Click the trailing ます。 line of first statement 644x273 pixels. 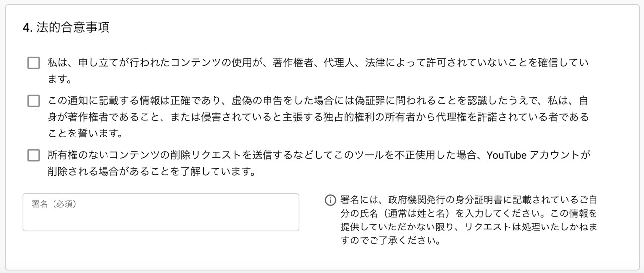(x=60, y=79)
